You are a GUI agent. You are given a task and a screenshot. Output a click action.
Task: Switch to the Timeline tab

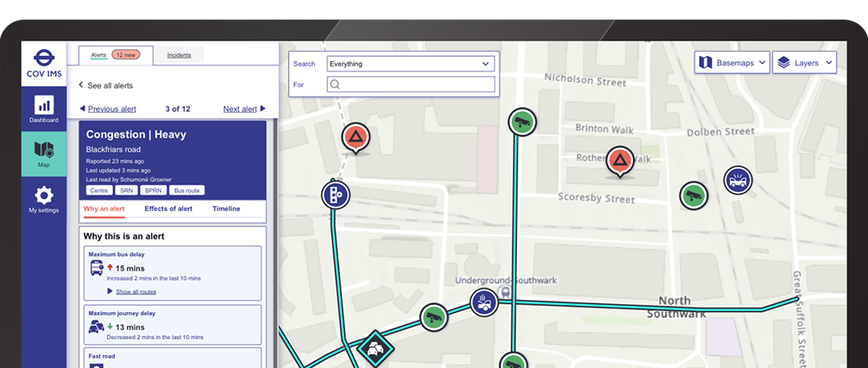click(226, 209)
